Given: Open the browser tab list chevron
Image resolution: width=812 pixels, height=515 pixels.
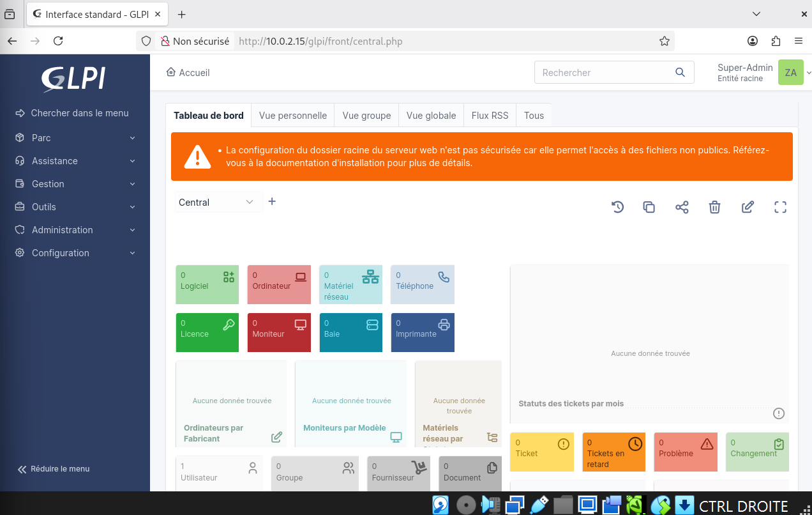Looking at the screenshot, I should 756,14.
